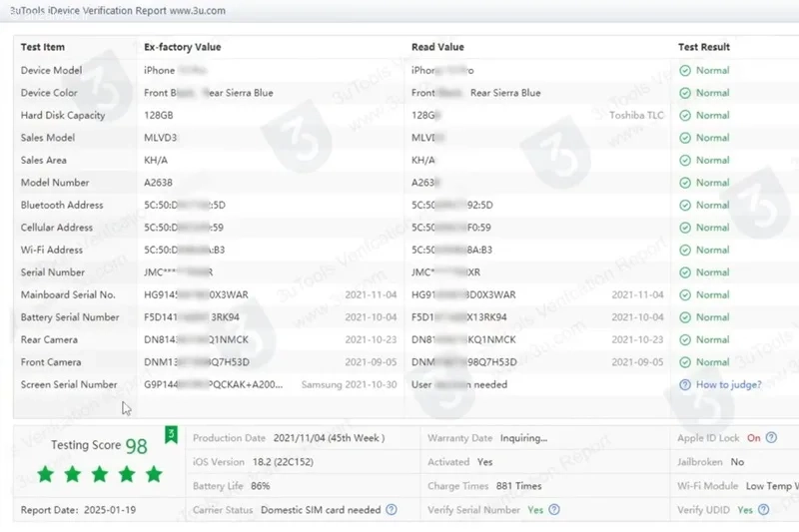Click the Verify Serial Number Yes value

[535, 510]
